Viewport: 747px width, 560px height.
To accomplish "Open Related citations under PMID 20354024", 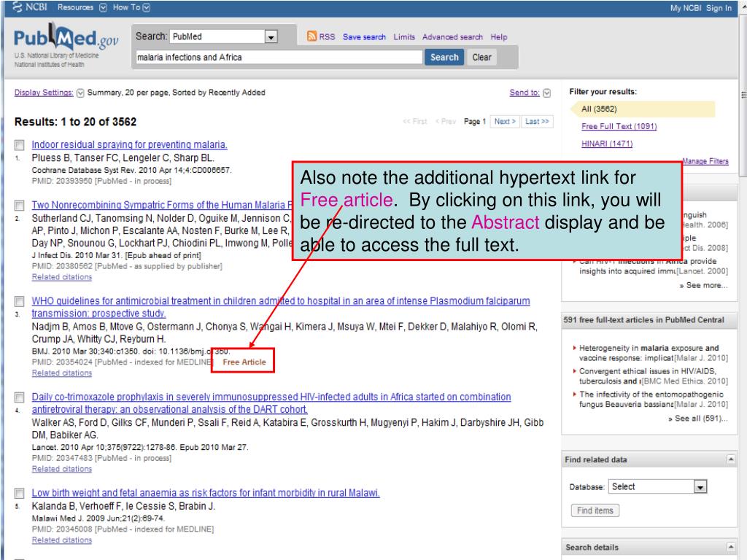I will (x=62, y=373).
